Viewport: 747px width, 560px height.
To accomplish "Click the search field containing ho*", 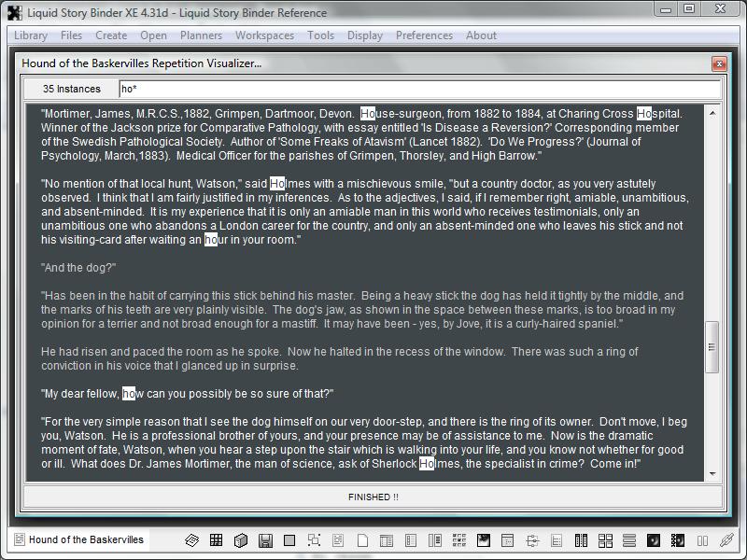I will pos(418,89).
